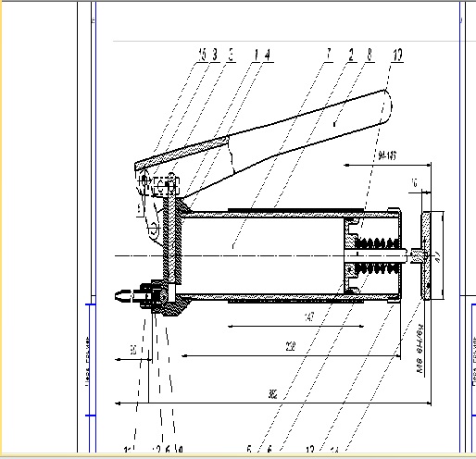476x459 pixels.
Task: Click the M8 6H/6g thread annotation
Action: coord(420,349)
